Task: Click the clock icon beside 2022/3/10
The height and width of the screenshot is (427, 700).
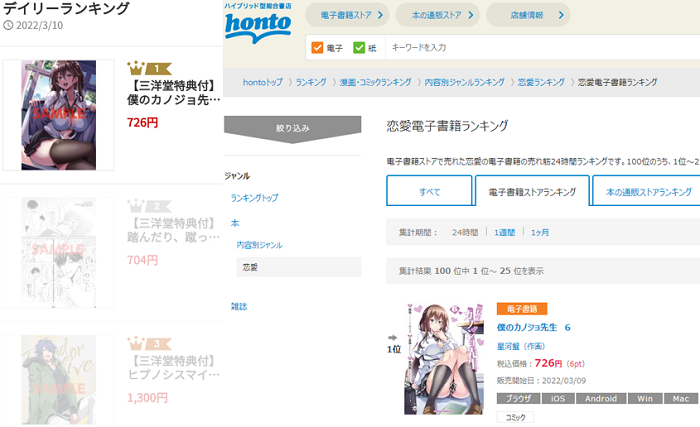Action: coord(8,25)
